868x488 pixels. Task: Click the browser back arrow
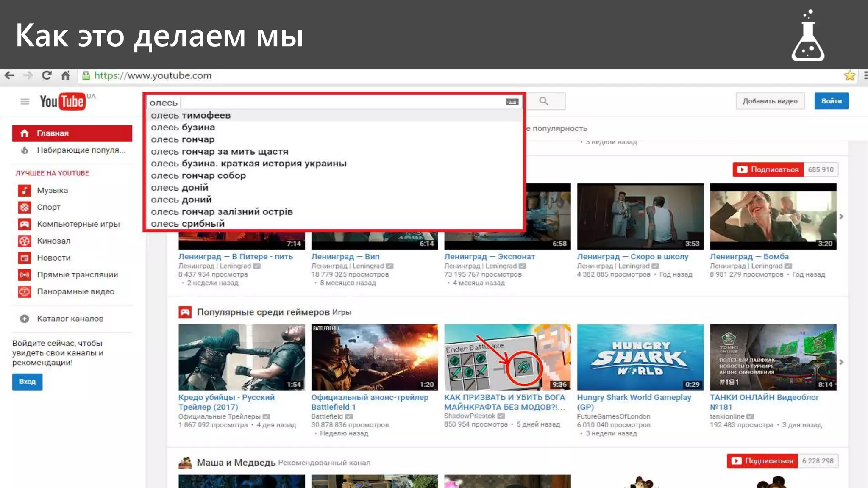point(9,75)
